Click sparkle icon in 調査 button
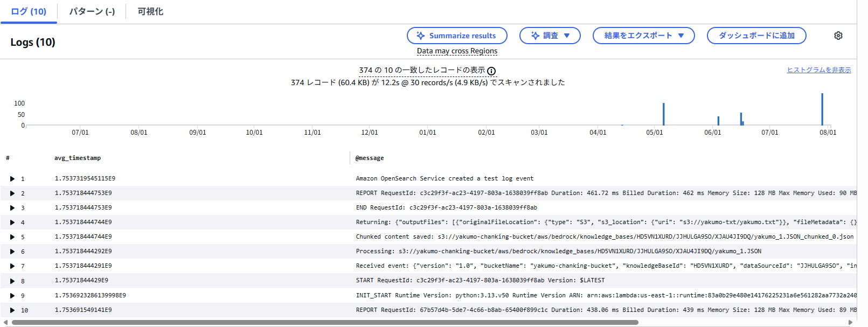This screenshot has height=327, width=868. (535, 36)
